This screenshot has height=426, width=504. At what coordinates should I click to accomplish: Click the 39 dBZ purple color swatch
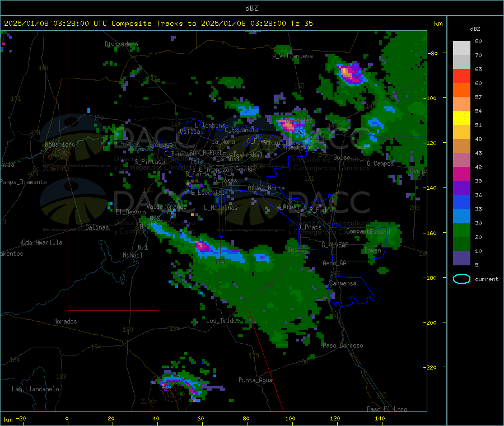(461, 188)
